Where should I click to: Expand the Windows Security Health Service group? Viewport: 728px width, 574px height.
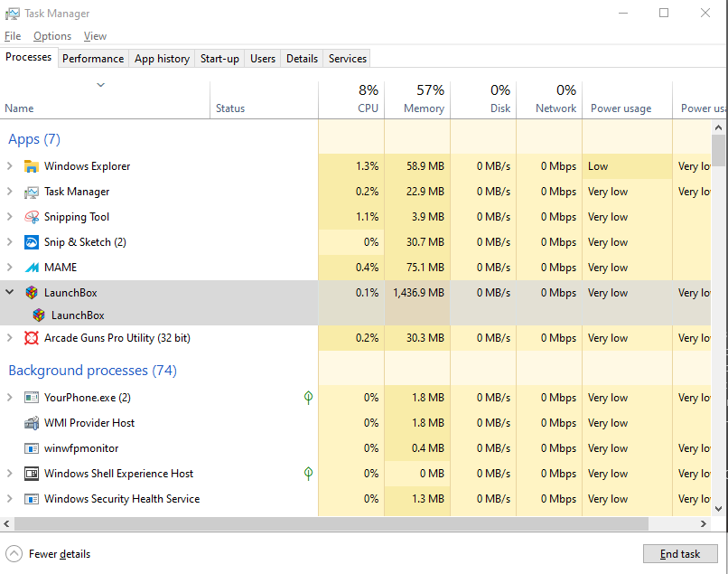coord(9,499)
